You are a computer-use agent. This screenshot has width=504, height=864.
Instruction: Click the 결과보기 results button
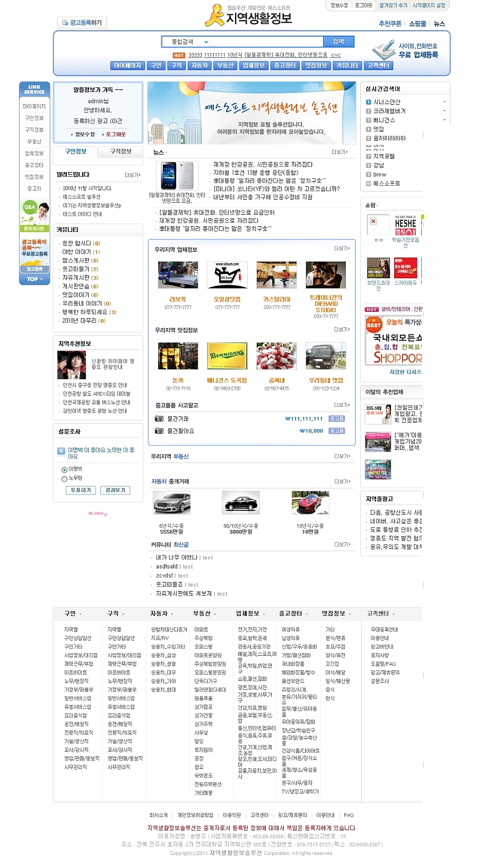(x=115, y=490)
